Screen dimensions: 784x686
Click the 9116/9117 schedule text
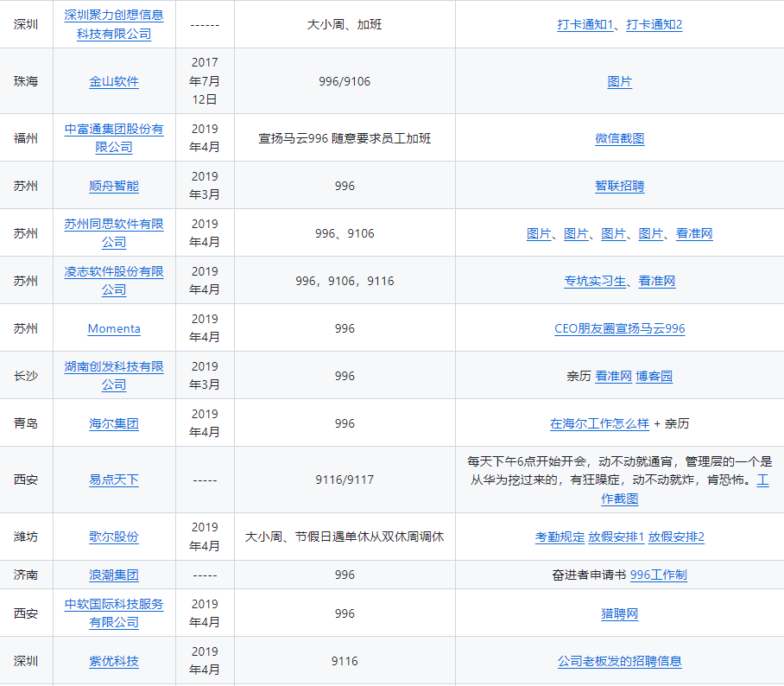(x=345, y=480)
